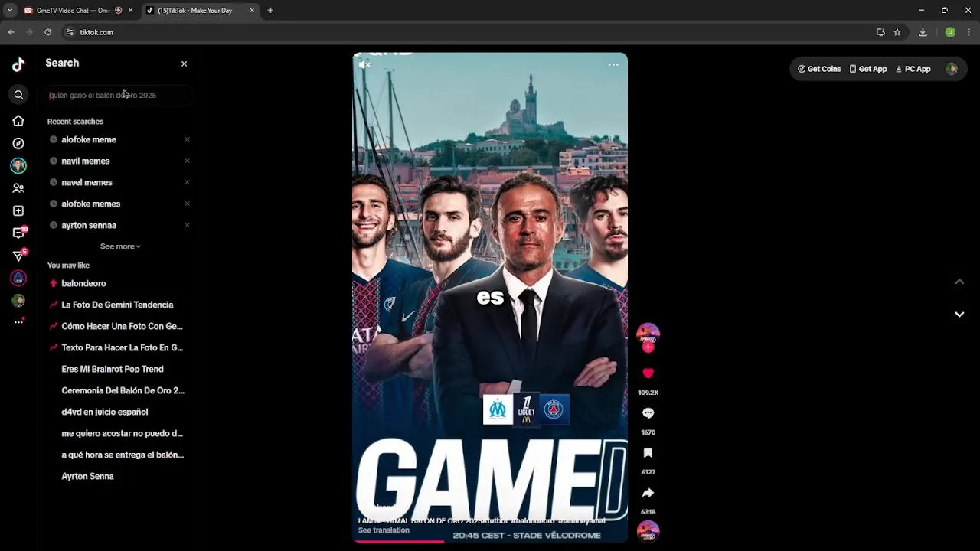Unmute the video with speaker icon
The width and height of the screenshot is (980, 551).
(364, 65)
